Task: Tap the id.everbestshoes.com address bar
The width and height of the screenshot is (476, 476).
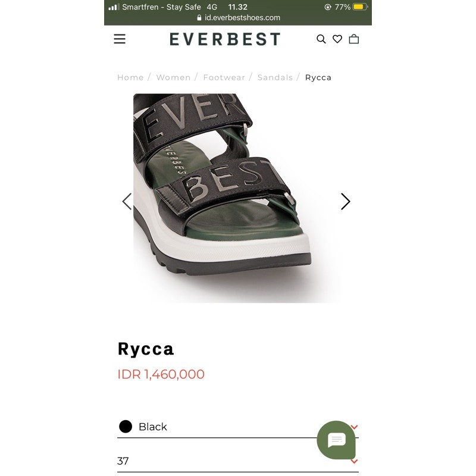Action: [239, 18]
